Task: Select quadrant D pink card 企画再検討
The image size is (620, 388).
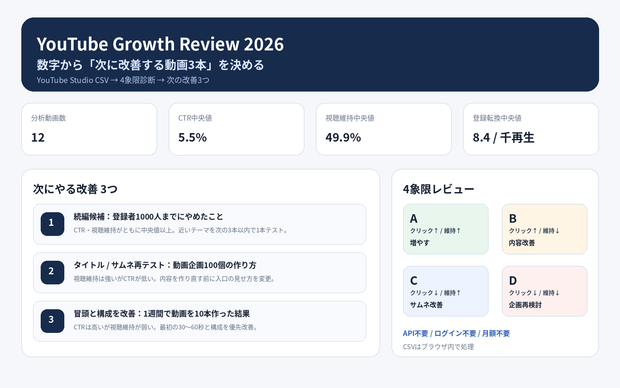Action: tap(544, 291)
